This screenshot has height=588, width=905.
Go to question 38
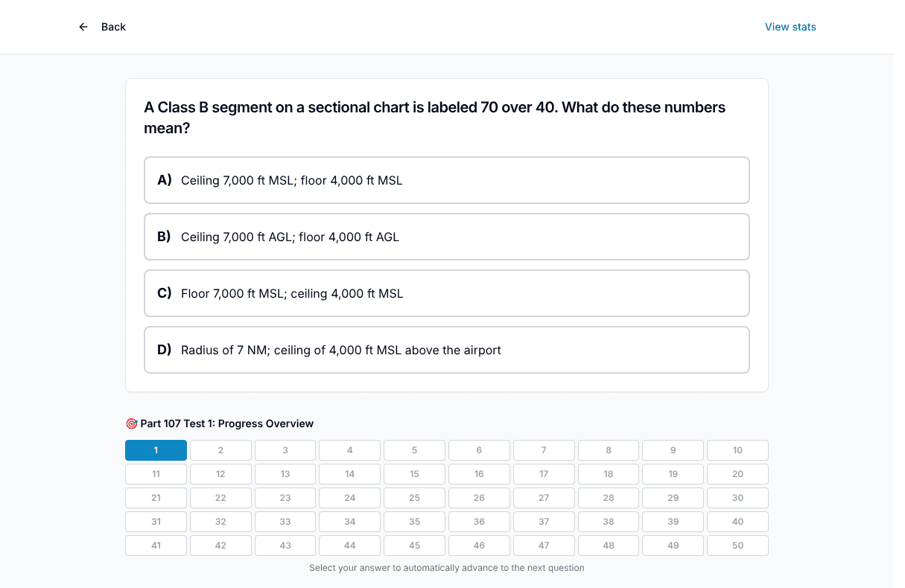pos(609,522)
